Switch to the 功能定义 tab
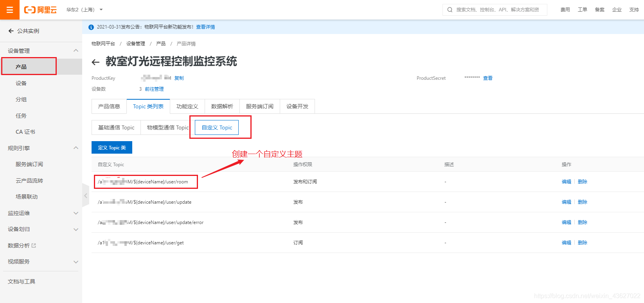Viewport: 644px width, 303px height. pos(187,106)
